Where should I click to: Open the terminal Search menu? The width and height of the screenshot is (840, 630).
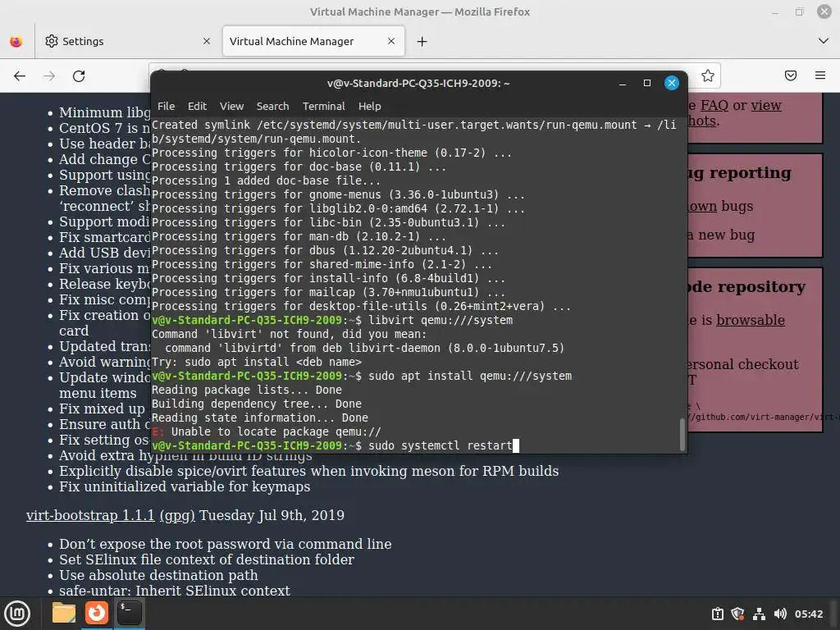[x=272, y=106]
